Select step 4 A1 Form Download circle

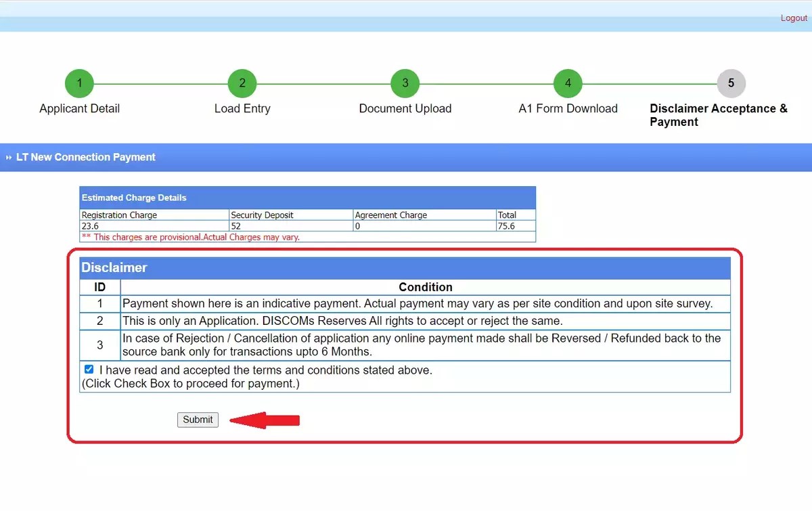click(x=568, y=83)
